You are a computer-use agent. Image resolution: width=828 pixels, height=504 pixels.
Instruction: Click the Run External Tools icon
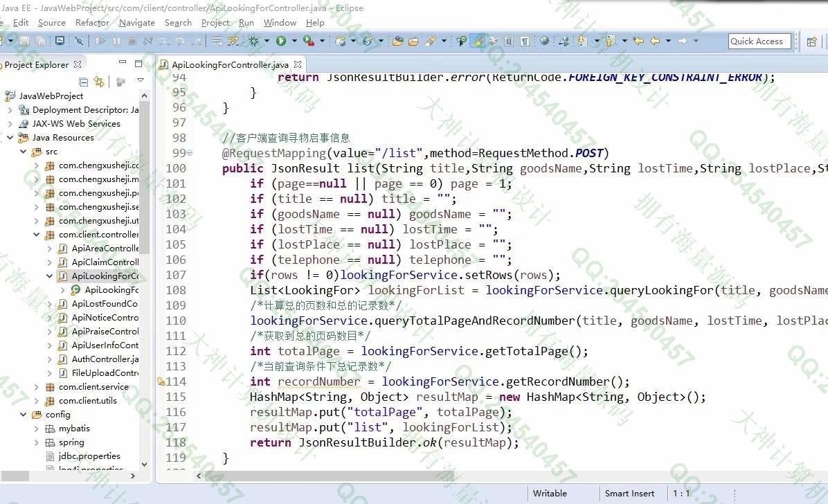[x=309, y=42]
